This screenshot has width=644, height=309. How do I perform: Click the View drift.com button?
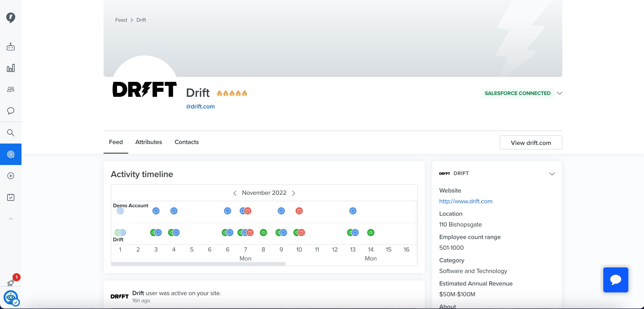[x=531, y=143]
